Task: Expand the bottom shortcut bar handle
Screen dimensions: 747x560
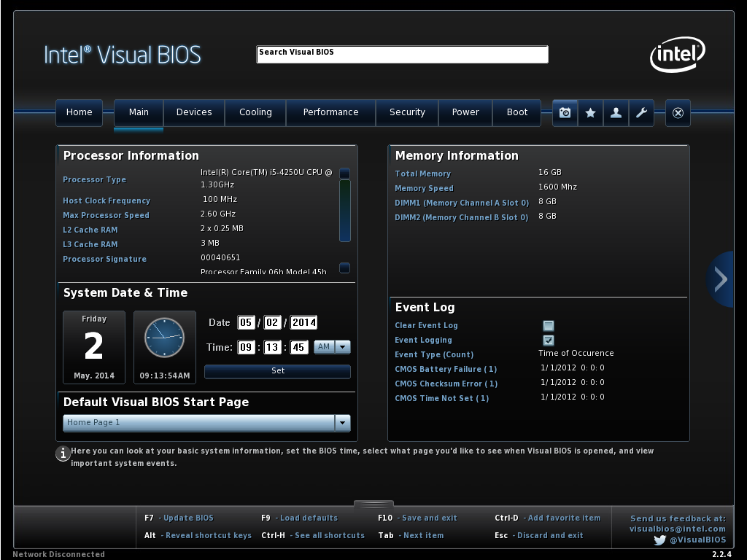Action: [x=374, y=504]
